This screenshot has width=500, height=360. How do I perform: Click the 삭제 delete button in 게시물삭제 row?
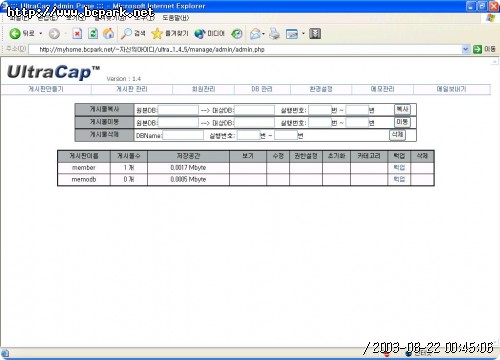pos(397,135)
